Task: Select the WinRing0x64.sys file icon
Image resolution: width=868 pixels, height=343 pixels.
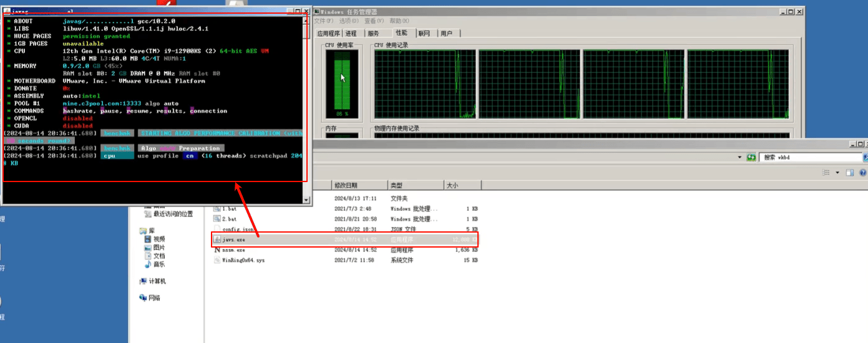Action: pos(217,260)
